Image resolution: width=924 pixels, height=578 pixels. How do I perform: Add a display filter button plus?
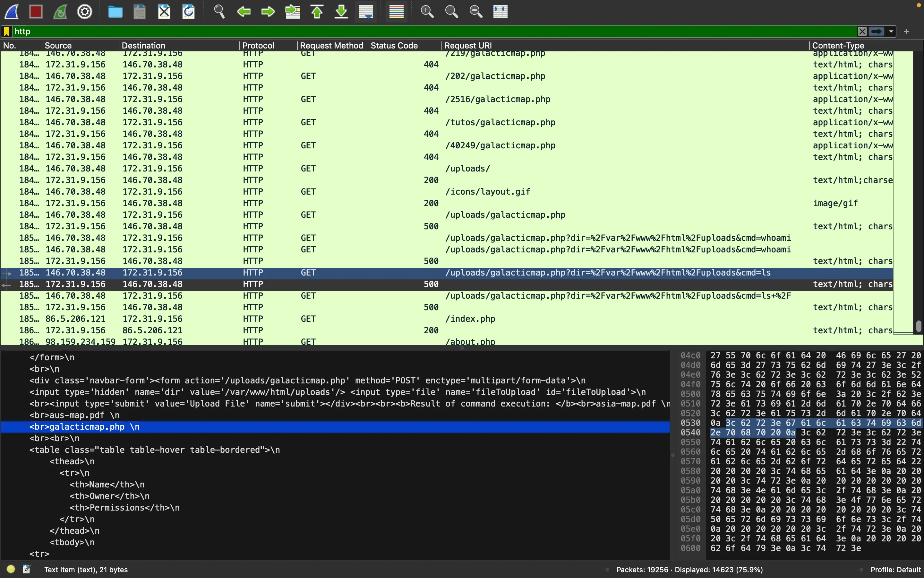point(907,31)
